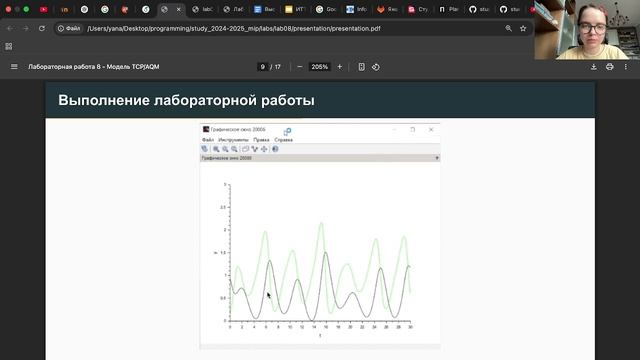Go back to previous page

point(10,29)
